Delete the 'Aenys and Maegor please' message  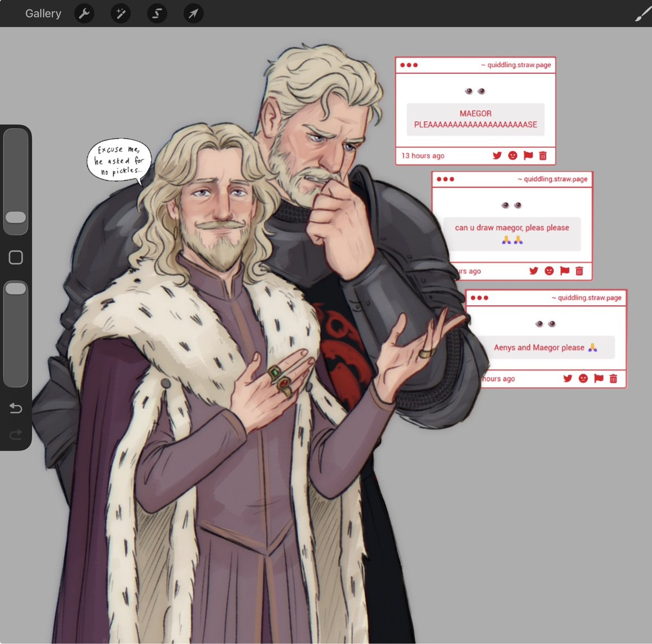click(x=613, y=378)
